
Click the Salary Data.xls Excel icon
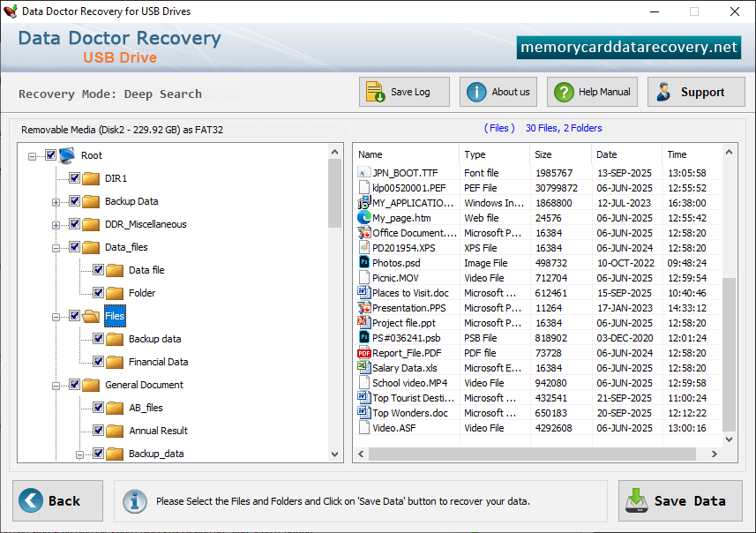363,368
